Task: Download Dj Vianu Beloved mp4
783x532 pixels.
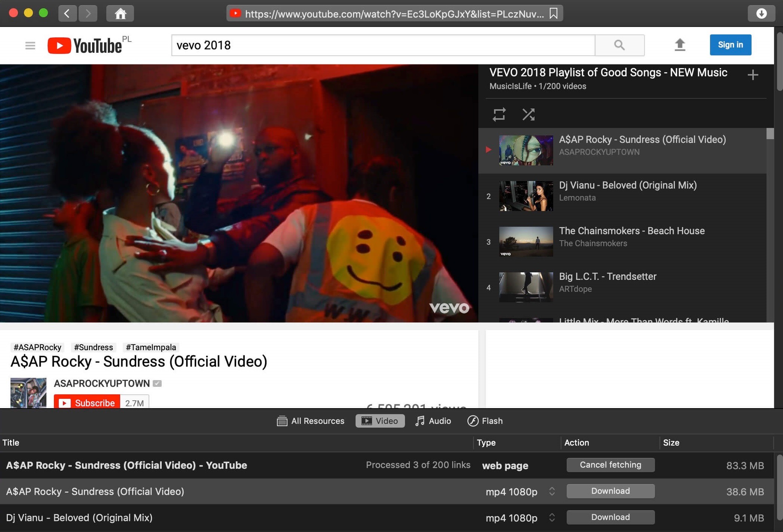Action: point(610,517)
